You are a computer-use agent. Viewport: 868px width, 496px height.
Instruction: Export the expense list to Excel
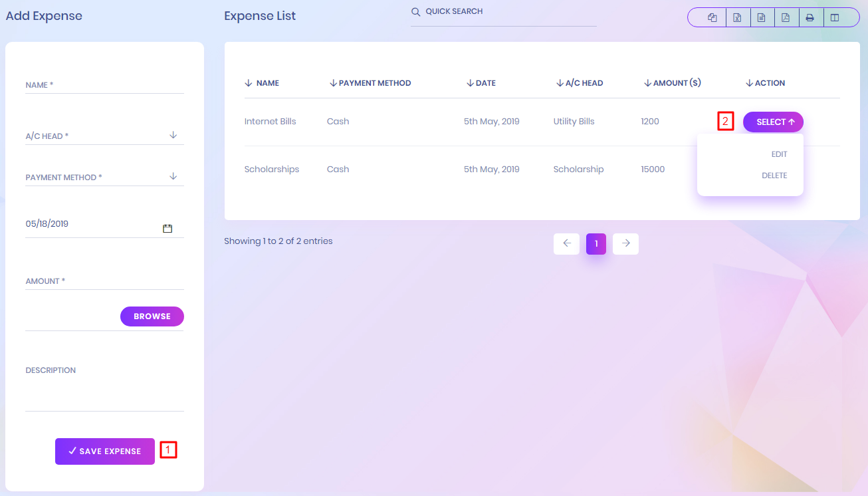[737, 18]
